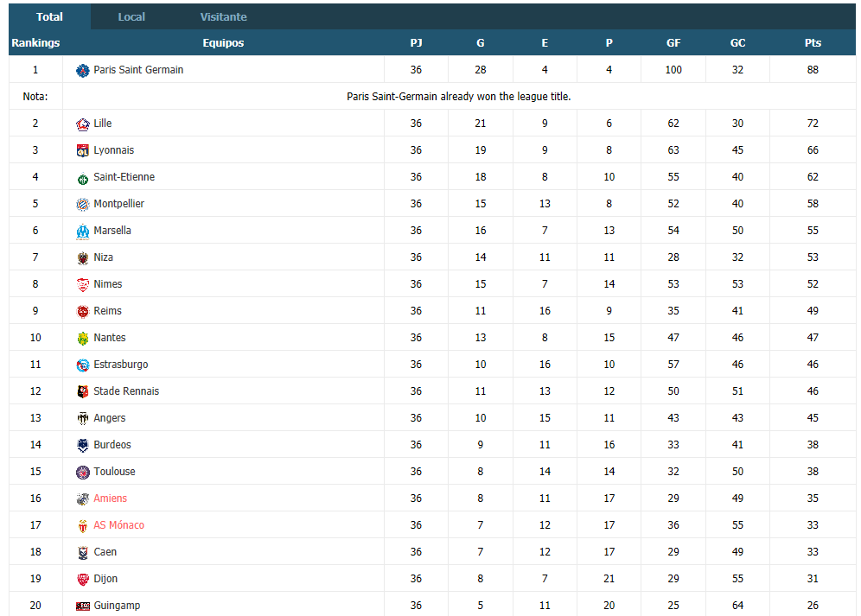Click the Estrasburgo club logo

click(x=83, y=365)
